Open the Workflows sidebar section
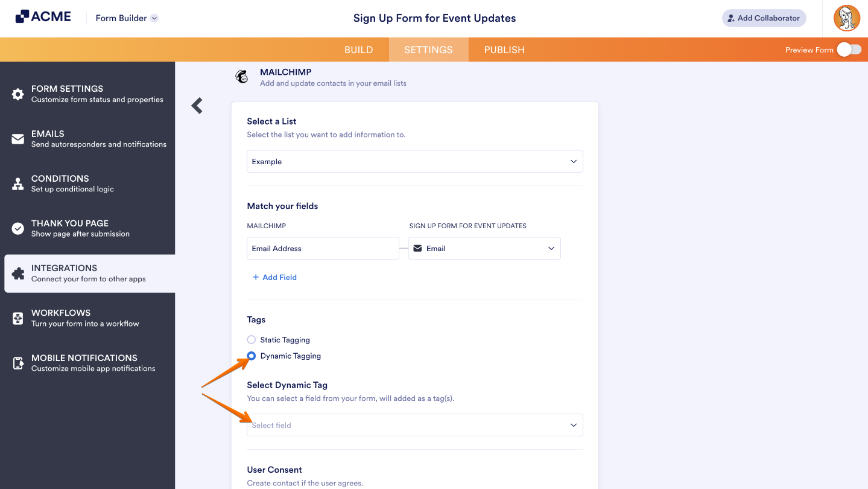The width and height of the screenshot is (868, 489). pyautogui.click(x=17, y=318)
